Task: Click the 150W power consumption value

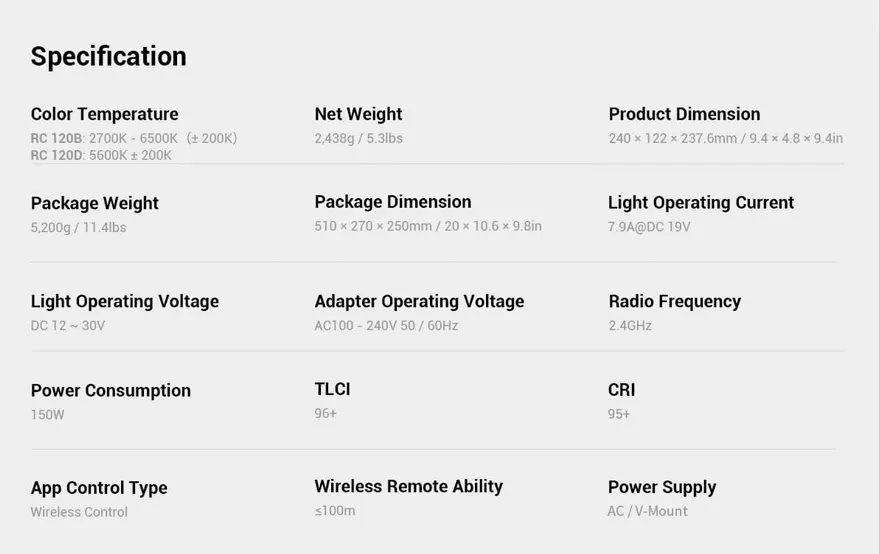Action: (47, 415)
